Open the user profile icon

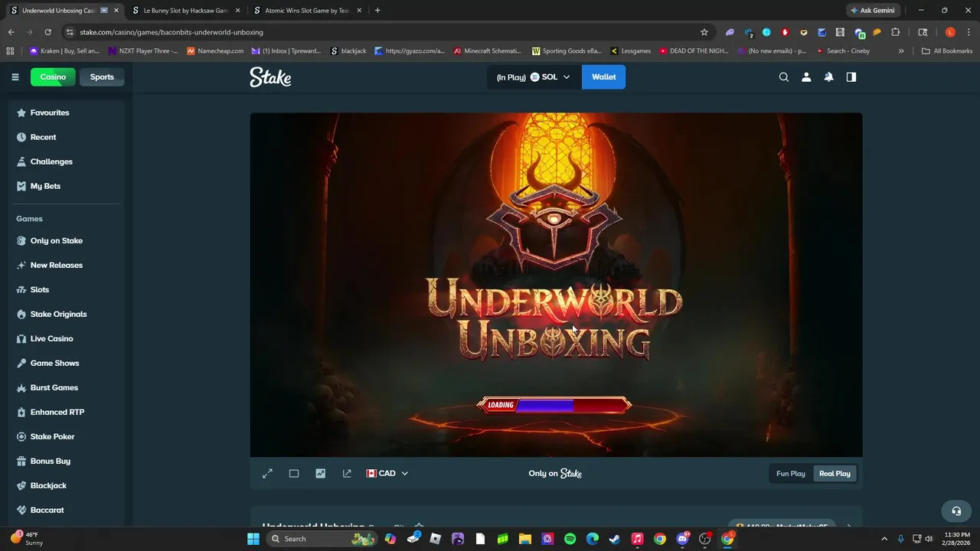coord(806,77)
